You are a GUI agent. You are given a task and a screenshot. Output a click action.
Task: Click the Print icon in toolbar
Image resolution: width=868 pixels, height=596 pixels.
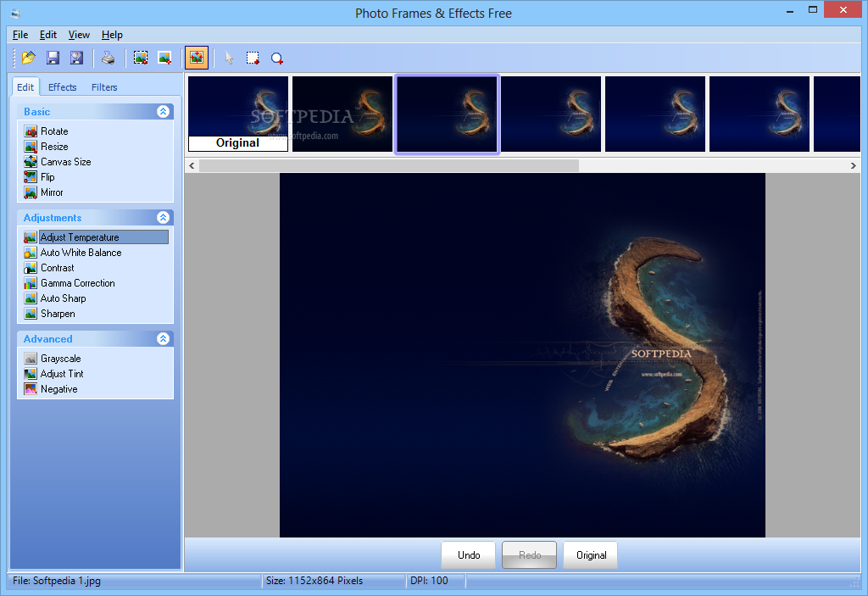pos(108,58)
